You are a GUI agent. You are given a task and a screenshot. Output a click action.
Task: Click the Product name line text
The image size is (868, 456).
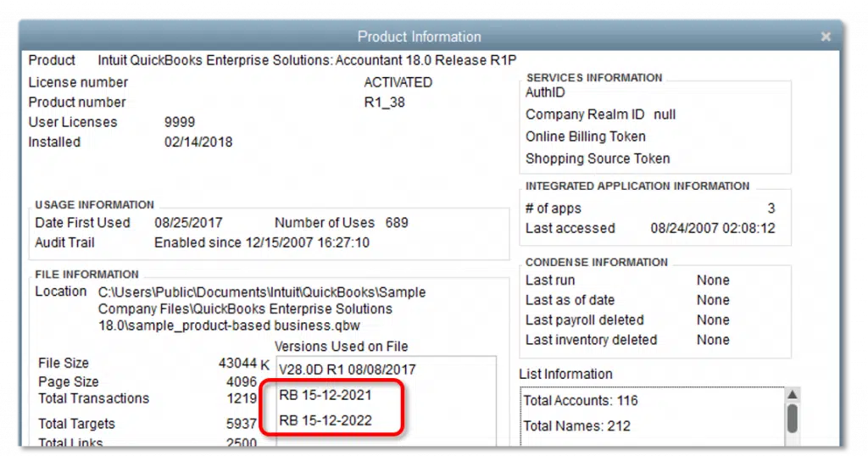tap(307, 60)
